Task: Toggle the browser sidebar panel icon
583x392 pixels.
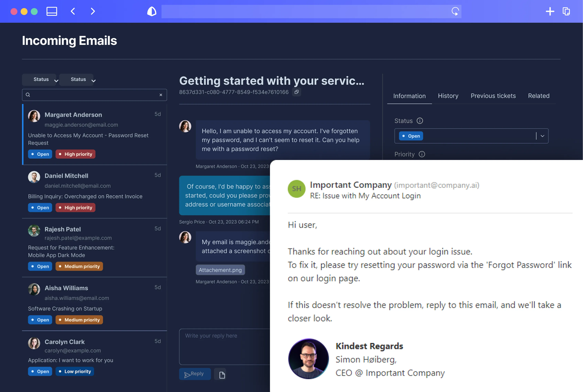Action: click(x=52, y=11)
